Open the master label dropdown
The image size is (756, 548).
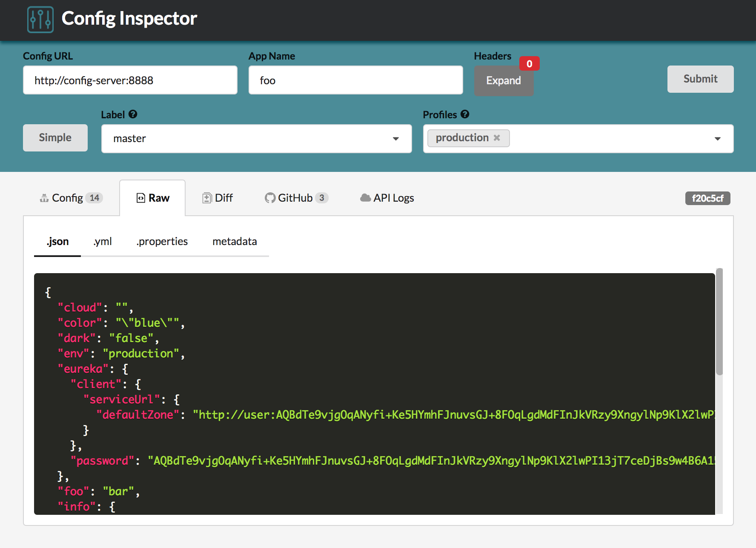pos(396,138)
